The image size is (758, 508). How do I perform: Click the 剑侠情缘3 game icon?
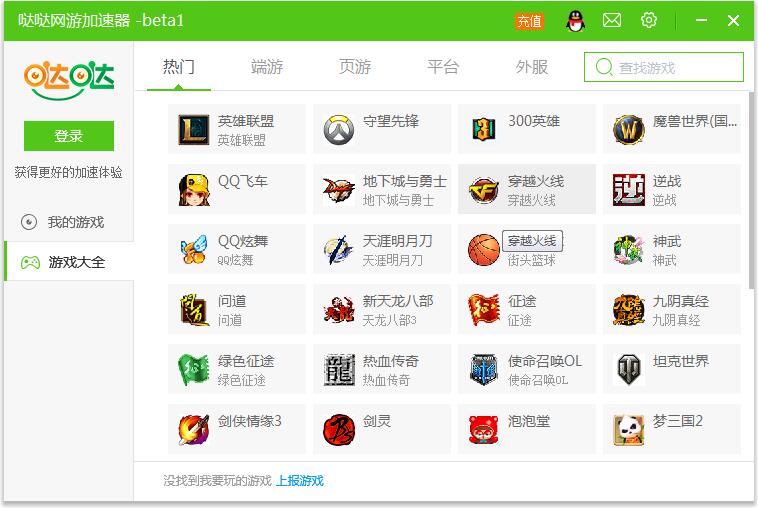[194, 429]
